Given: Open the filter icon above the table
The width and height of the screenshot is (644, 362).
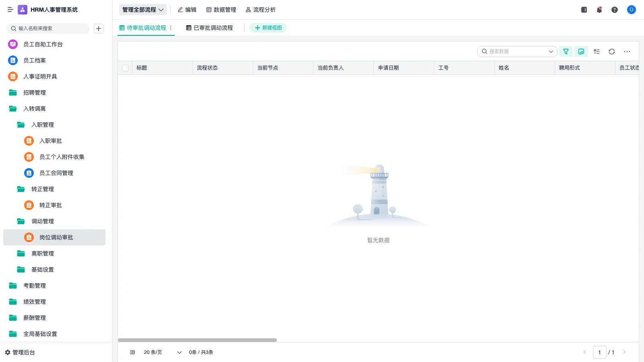Looking at the screenshot, I should [566, 51].
